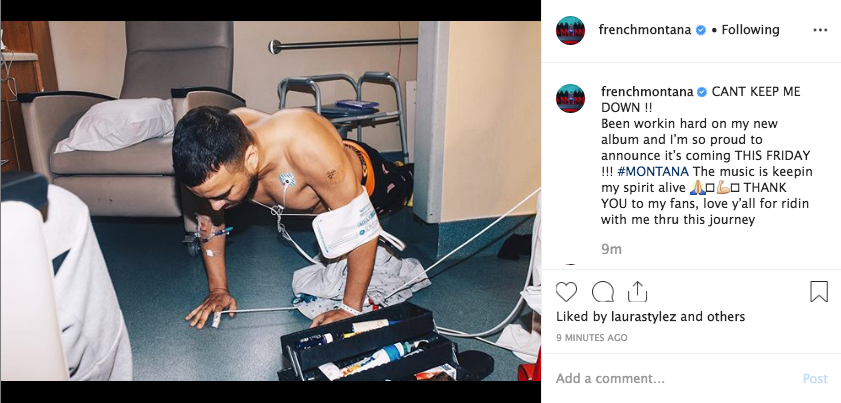
Task: Like the post with the heart icon
Action: pyautogui.click(x=567, y=292)
